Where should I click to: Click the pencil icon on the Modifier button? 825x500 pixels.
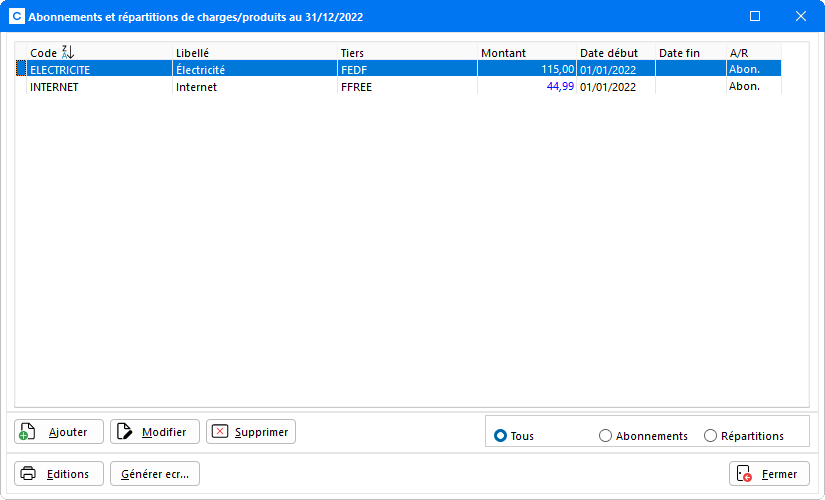tap(125, 432)
